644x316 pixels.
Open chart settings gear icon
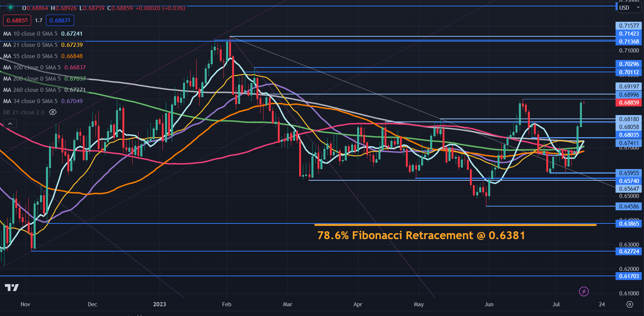coord(630,304)
